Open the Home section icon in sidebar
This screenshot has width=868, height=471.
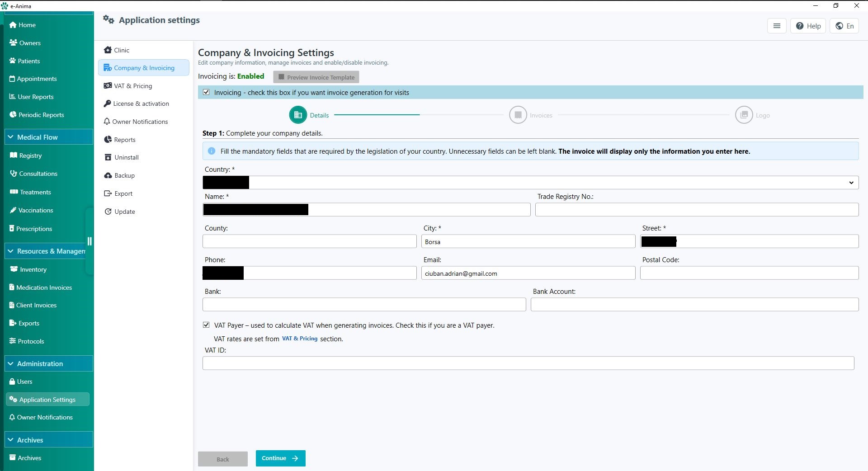pyautogui.click(x=13, y=25)
